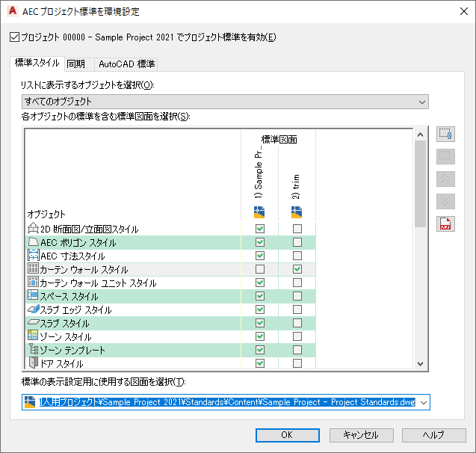This screenshot has height=453, width=476.
Task: Uncheck trim column for カーテン ウォール スタイル
Action: tap(297, 269)
